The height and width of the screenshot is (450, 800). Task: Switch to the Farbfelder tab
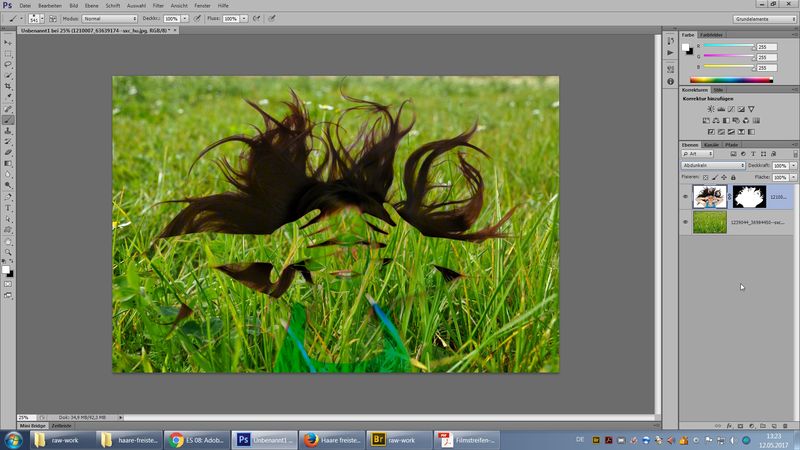711,35
